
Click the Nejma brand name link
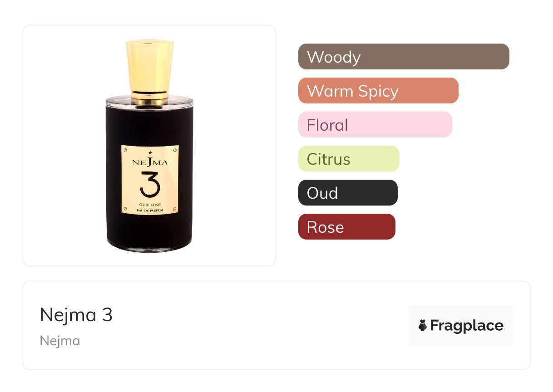(60, 341)
